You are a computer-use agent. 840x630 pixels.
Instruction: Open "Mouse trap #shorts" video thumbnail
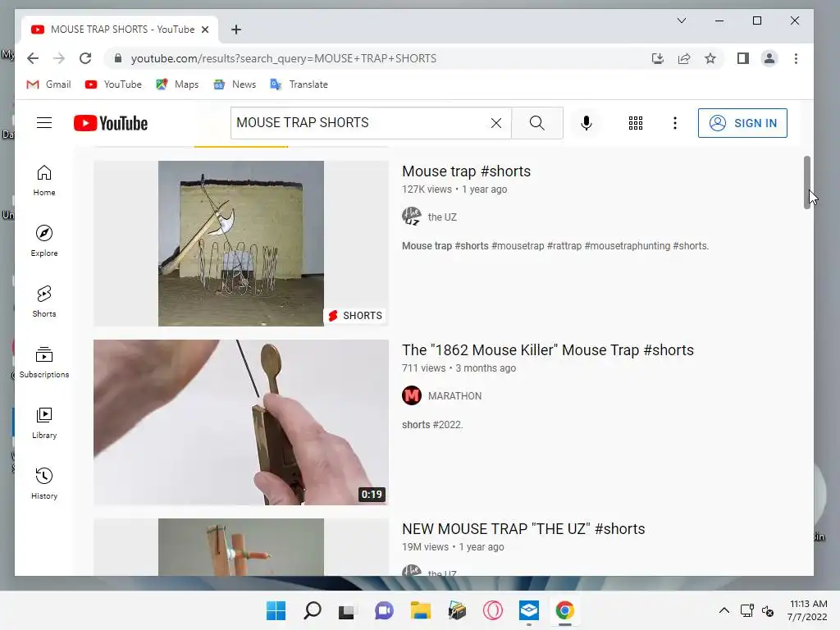(241, 244)
